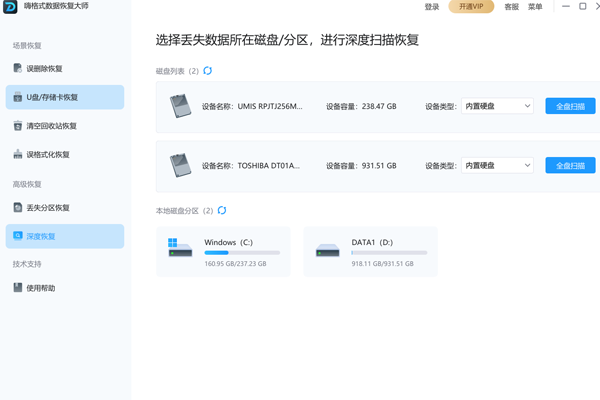Refresh the 本地磁盘分区 partition list
The width and height of the screenshot is (600, 400).
pyautogui.click(x=222, y=211)
